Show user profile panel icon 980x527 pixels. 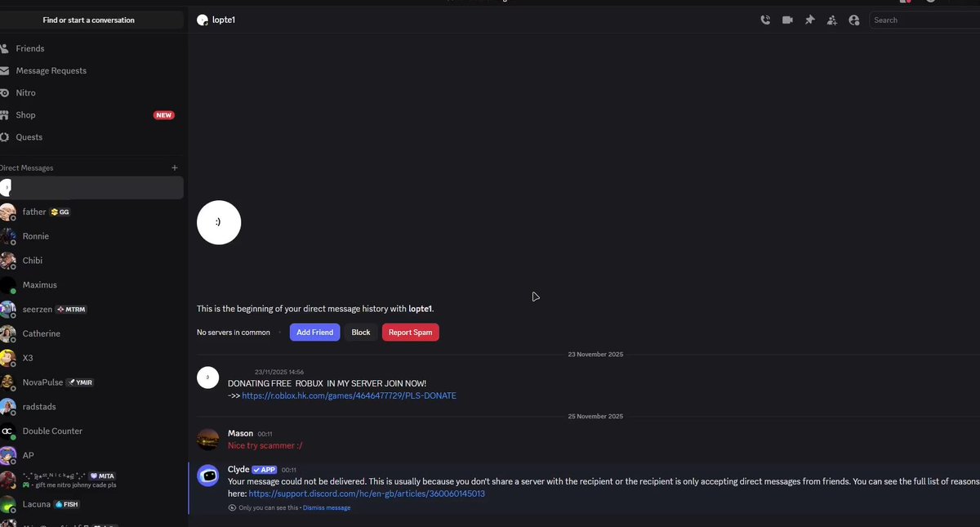coord(853,20)
